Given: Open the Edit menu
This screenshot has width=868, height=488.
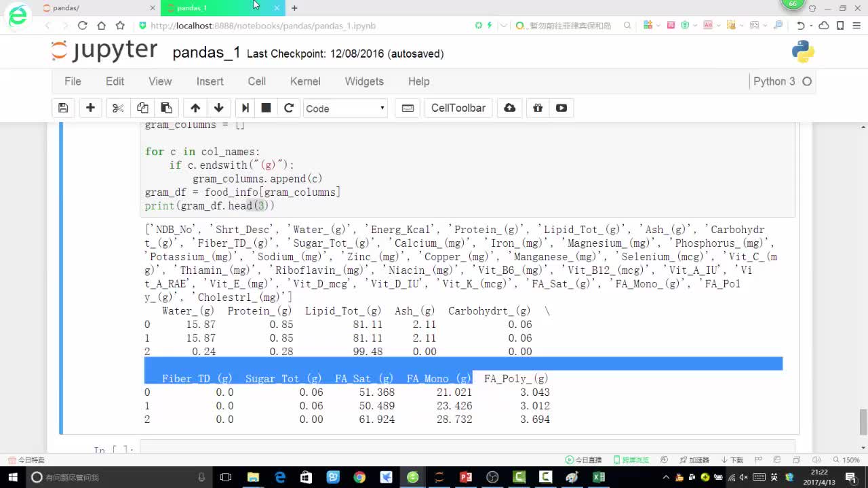Looking at the screenshot, I should tap(115, 81).
